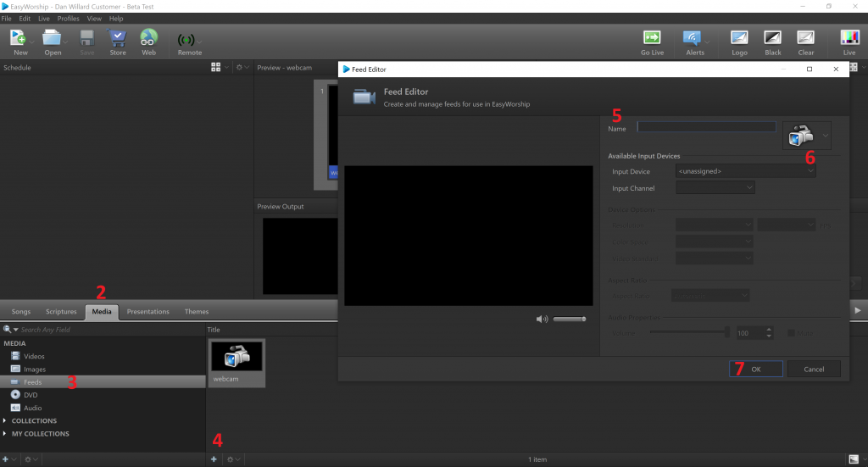Open the Color Space dropdown
The height and width of the screenshot is (467, 868).
(714, 242)
